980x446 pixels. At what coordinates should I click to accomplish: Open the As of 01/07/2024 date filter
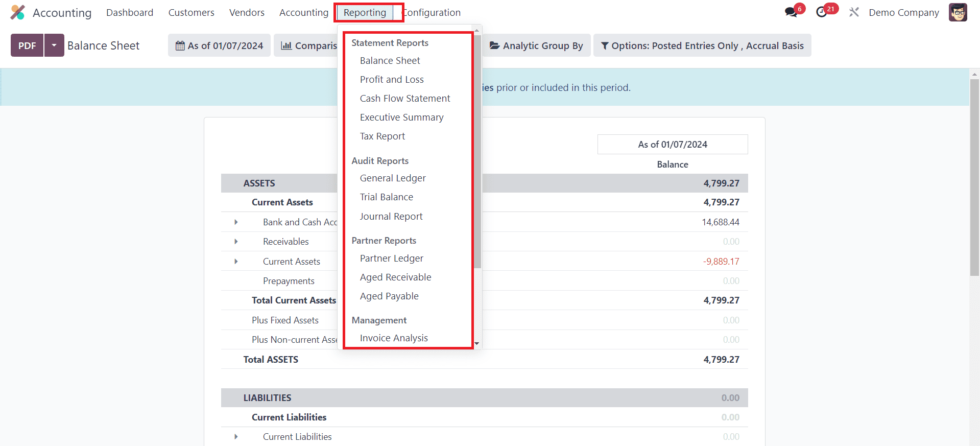[219, 45]
